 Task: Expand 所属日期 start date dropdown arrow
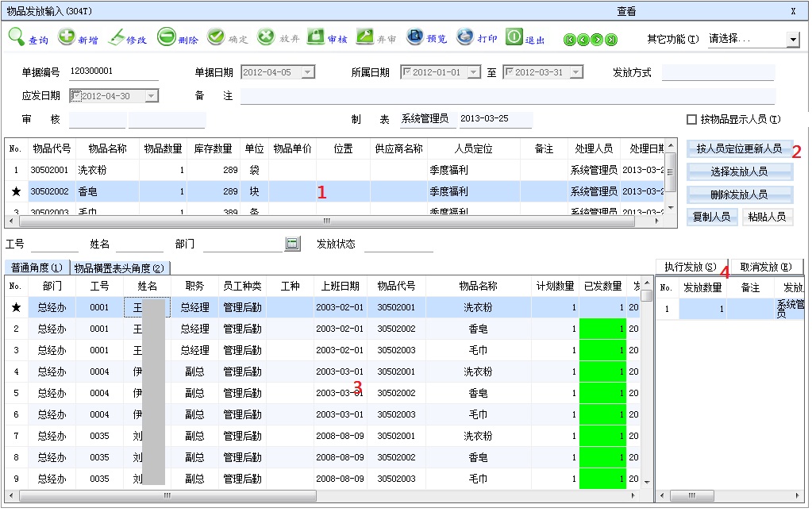[474, 72]
